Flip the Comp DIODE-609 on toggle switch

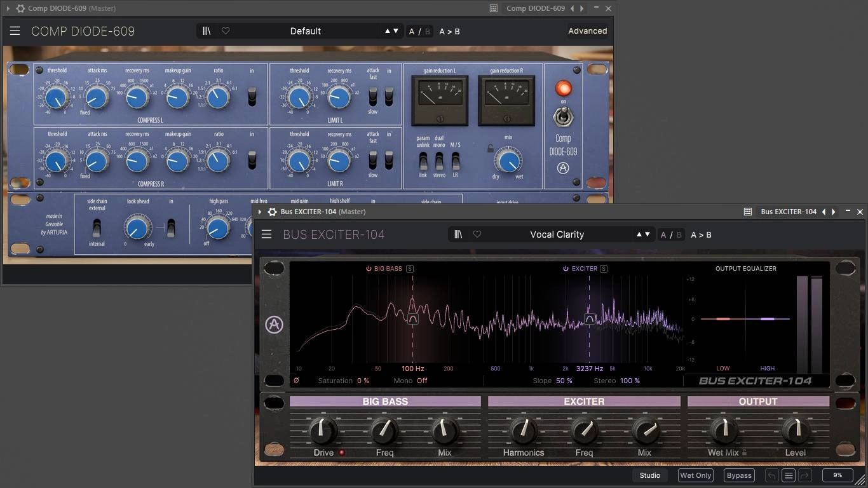click(x=563, y=117)
